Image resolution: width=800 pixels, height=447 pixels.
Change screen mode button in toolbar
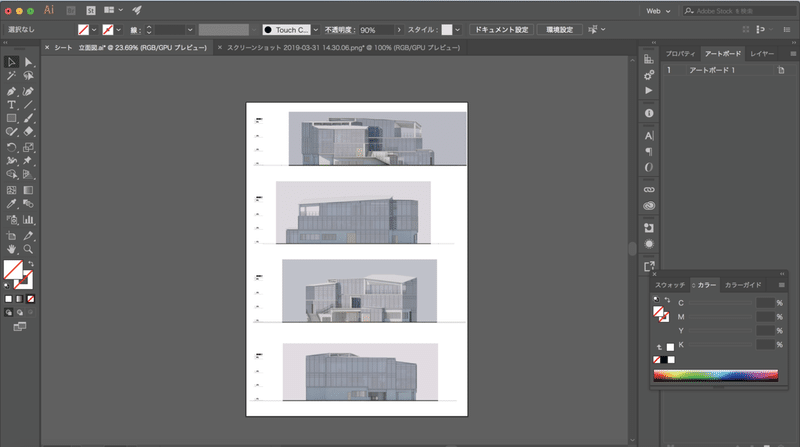20,327
